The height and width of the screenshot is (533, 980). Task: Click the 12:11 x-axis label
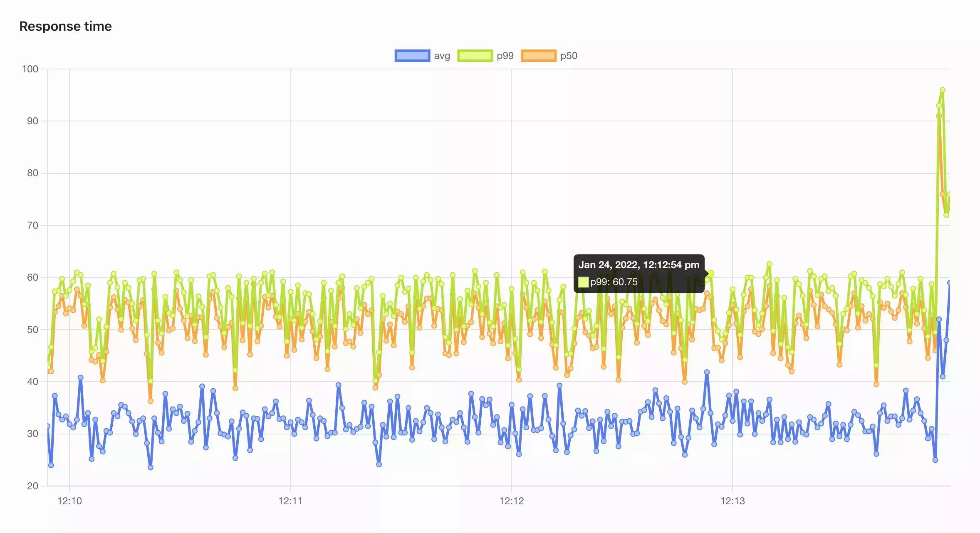pos(290,501)
